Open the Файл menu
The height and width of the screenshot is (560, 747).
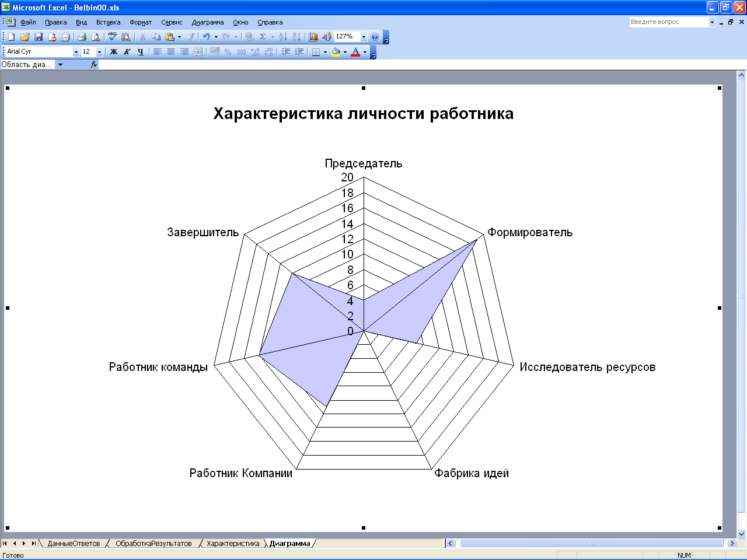[x=28, y=22]
